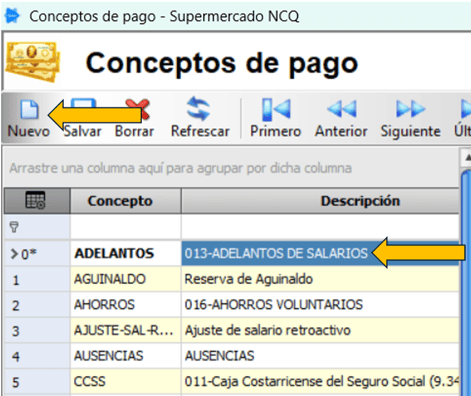The width and height of the screenshot is (471, 396).
Task: Click row indicator 5 for CCSS
Action: [37, 382]
